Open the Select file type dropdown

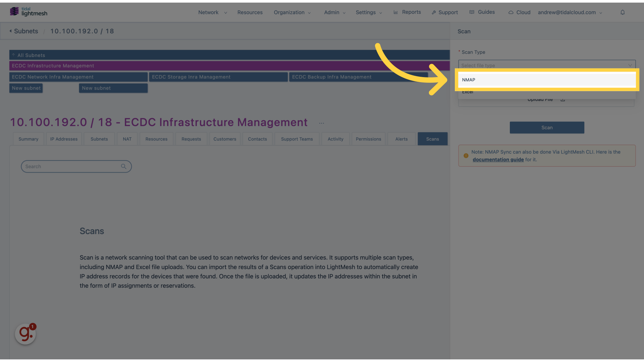coord(547,65)
